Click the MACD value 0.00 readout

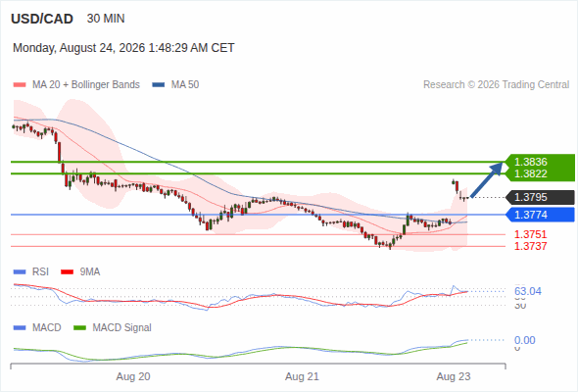coord(524,340)
